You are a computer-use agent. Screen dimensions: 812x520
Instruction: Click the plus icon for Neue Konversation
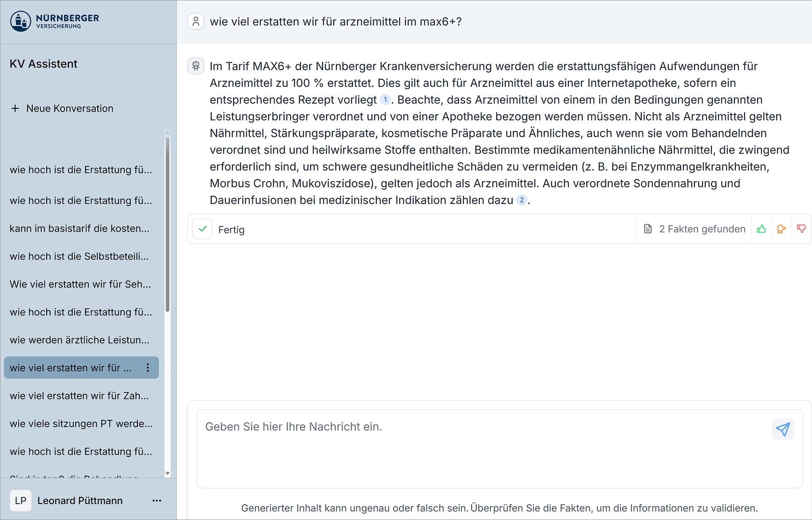click(15, 108)
